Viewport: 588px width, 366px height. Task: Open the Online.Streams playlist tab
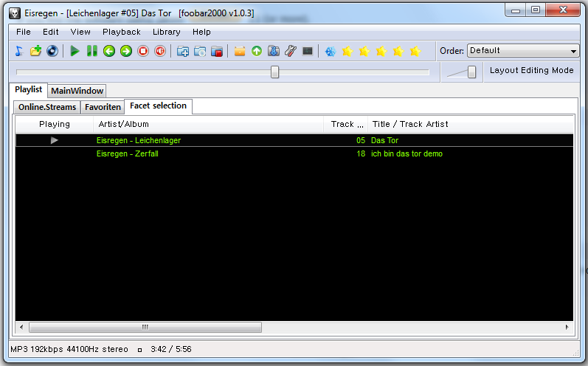[47, 107]
